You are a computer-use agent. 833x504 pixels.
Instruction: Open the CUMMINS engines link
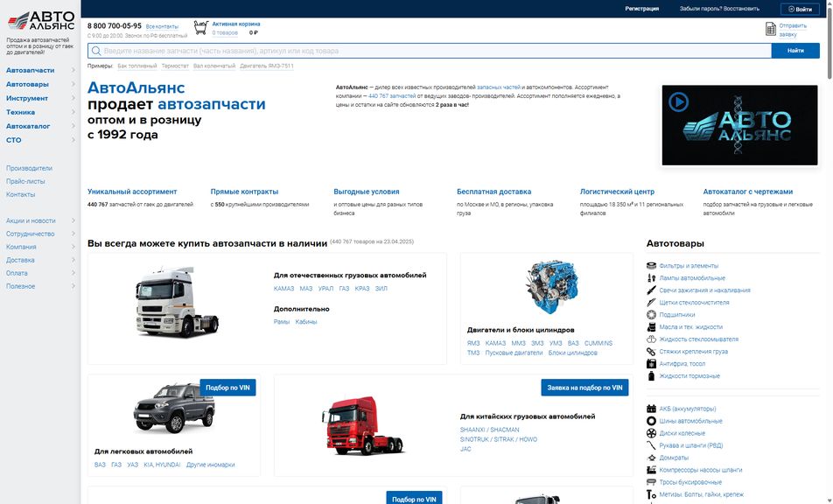(x=598, y=343)
